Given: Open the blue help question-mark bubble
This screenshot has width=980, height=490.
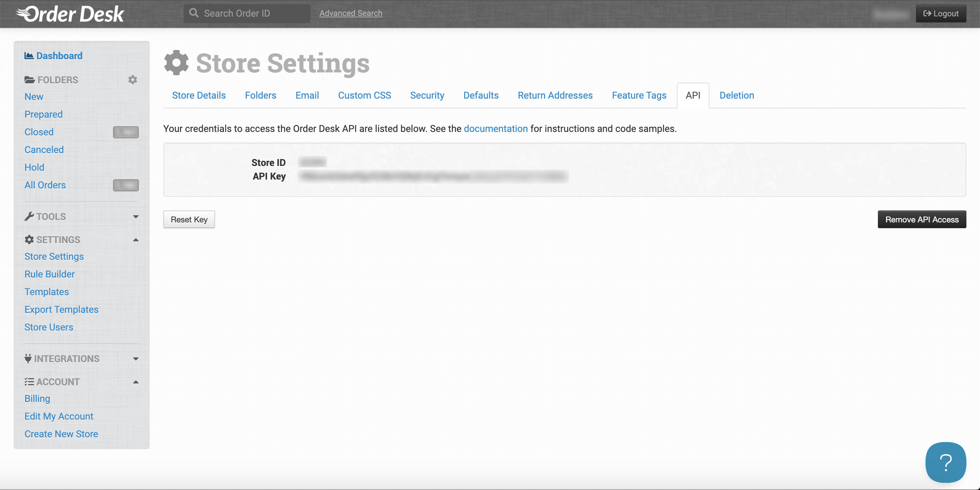Looking at the screenshot, I should point(945,462).
